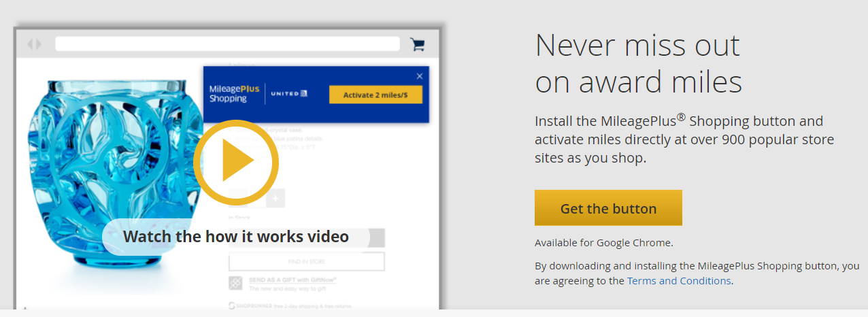Click 'SEND AS A GIFT with GiftNow' link

(x=293, y=280)
